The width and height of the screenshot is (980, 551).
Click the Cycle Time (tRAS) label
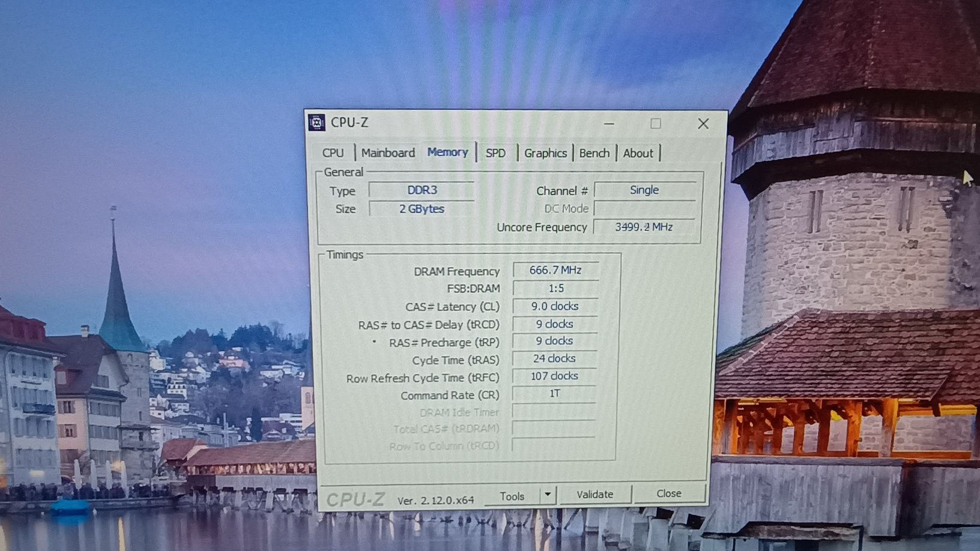[456, 361]
